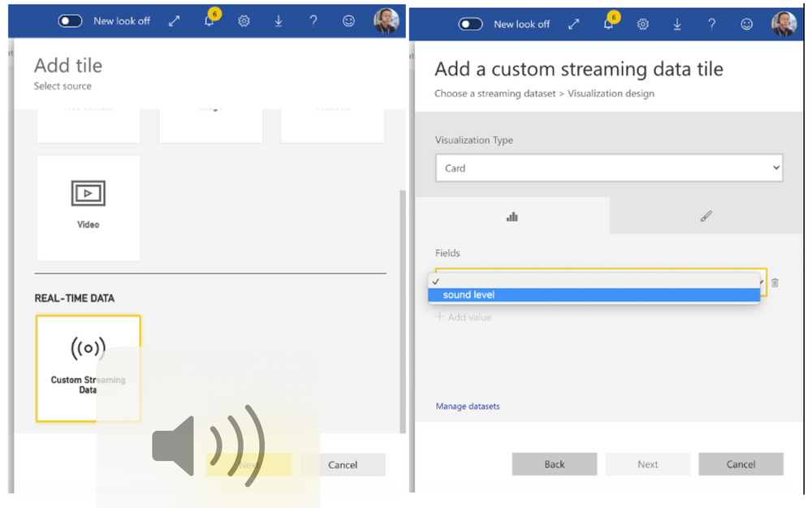Click feedback smiley in Add tile window

[348, 21]
